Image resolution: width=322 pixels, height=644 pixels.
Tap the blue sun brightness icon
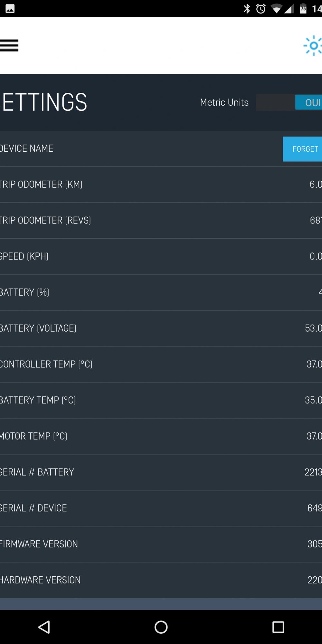pos(313,46)
